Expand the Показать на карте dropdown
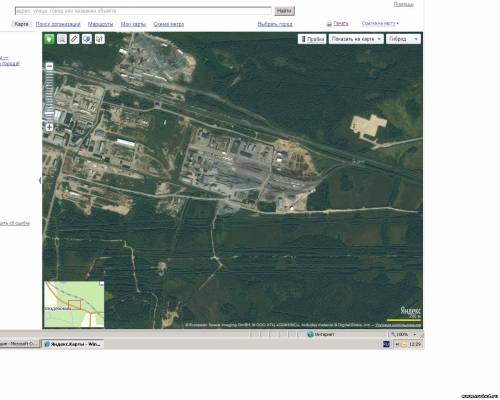Screen dimensions: 500x400 [356, 39]
